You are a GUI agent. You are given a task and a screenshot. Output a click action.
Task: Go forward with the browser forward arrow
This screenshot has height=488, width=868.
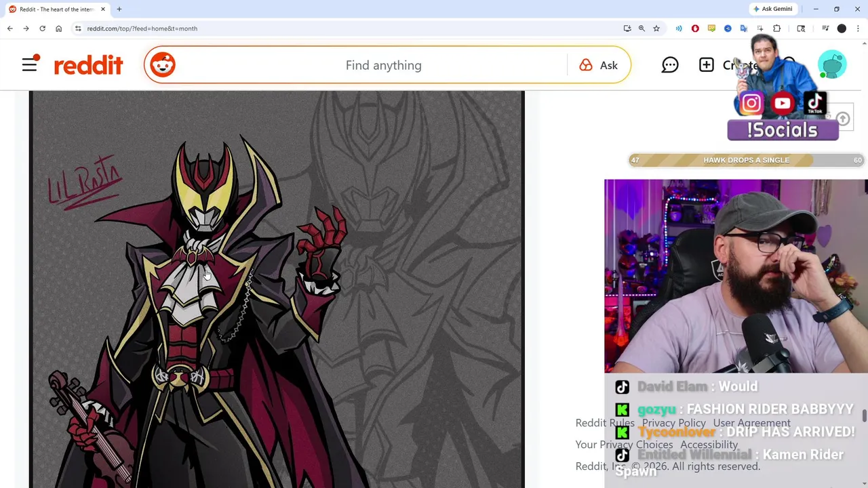[x=26, y=28]
